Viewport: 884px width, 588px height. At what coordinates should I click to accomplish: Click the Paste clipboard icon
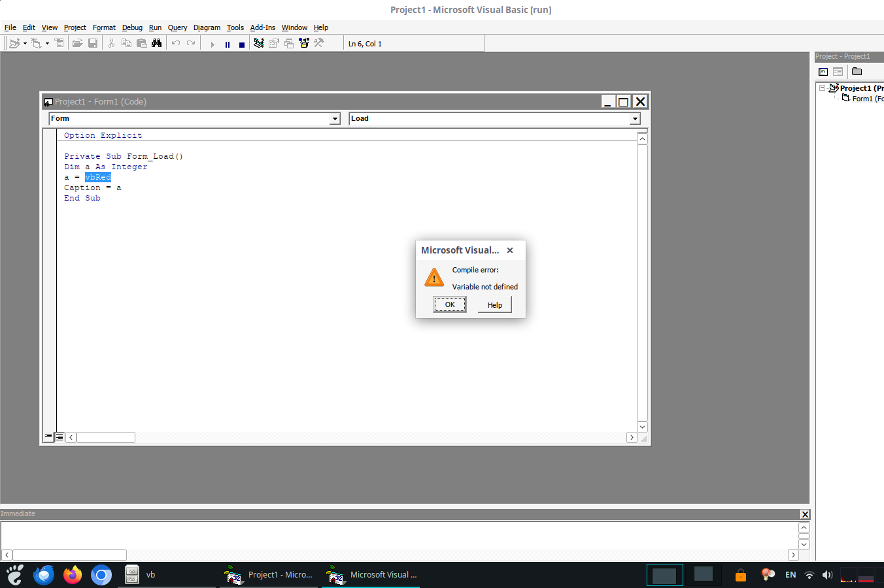click(x=141, y=43)
